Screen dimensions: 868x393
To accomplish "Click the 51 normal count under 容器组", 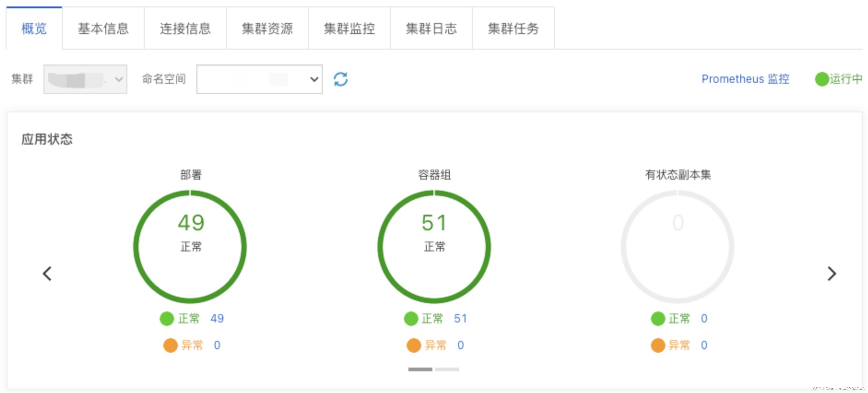I will (460, 318).
